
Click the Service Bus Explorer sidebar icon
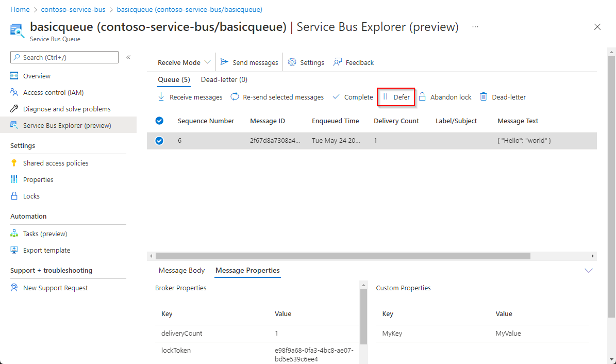point(14,125)
